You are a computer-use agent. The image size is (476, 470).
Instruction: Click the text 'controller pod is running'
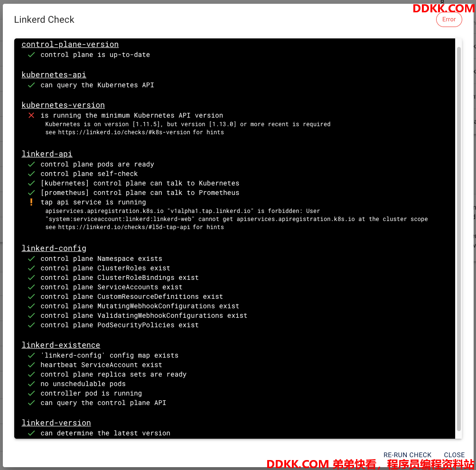[x=91, y=393]
